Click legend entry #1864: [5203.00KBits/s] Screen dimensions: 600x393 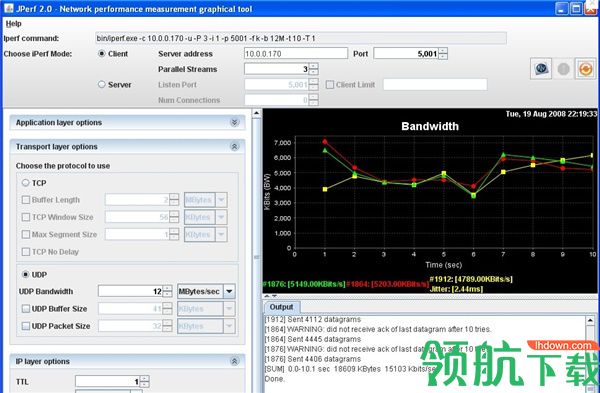(x=388, y=284)
